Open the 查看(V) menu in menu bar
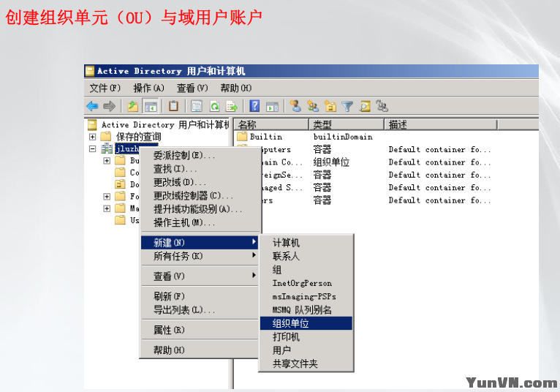 click(x=192, y=88)
